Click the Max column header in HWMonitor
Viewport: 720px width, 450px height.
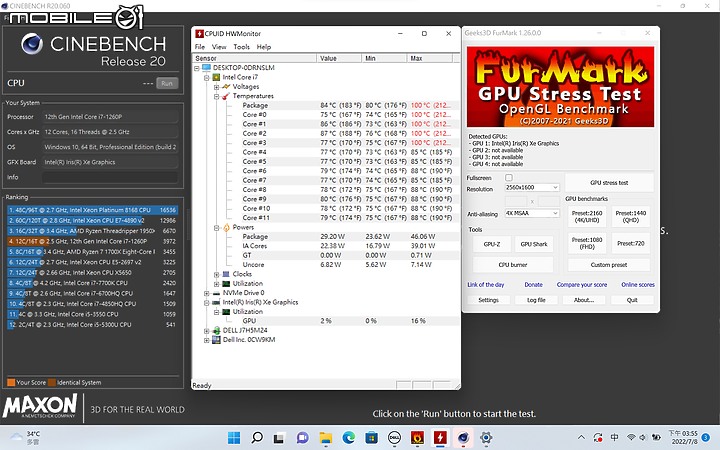click(429, 58)
